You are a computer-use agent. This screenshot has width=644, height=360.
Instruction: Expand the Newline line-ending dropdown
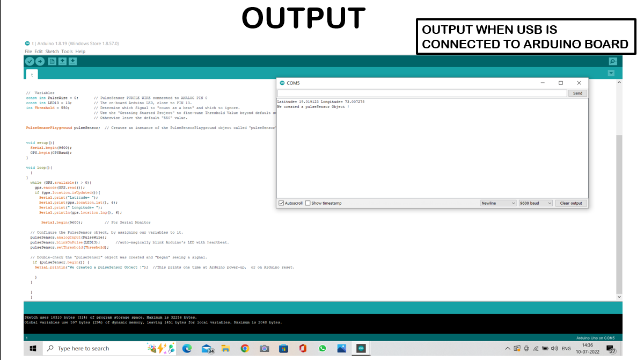(x=498, y=203)
